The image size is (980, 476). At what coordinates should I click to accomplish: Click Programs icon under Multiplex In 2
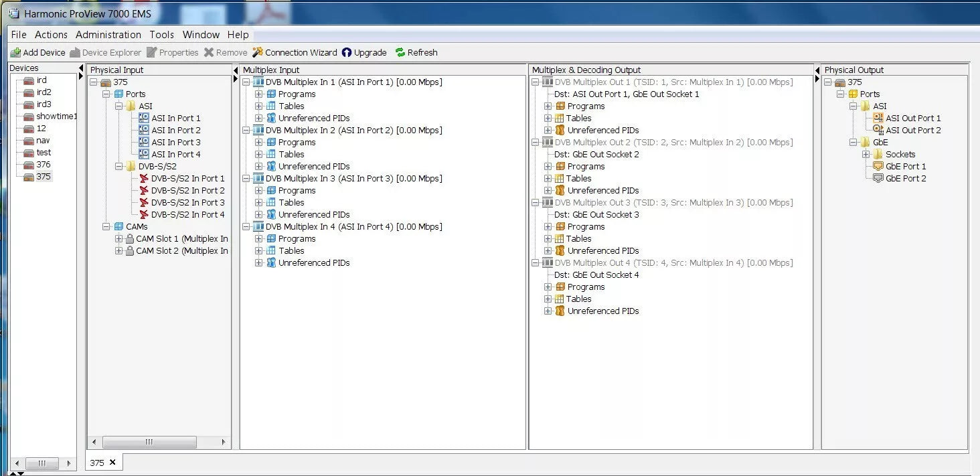click(x=271, y=142)
